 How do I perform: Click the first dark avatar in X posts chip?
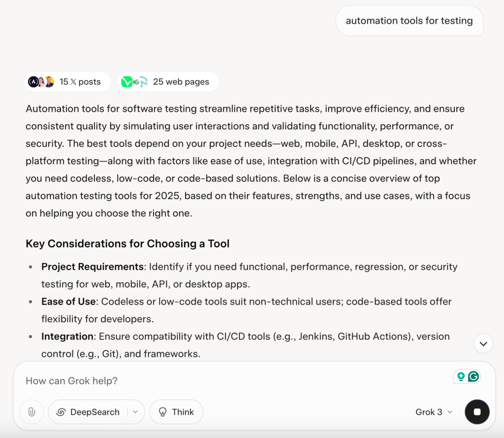[x=33, y=82]
